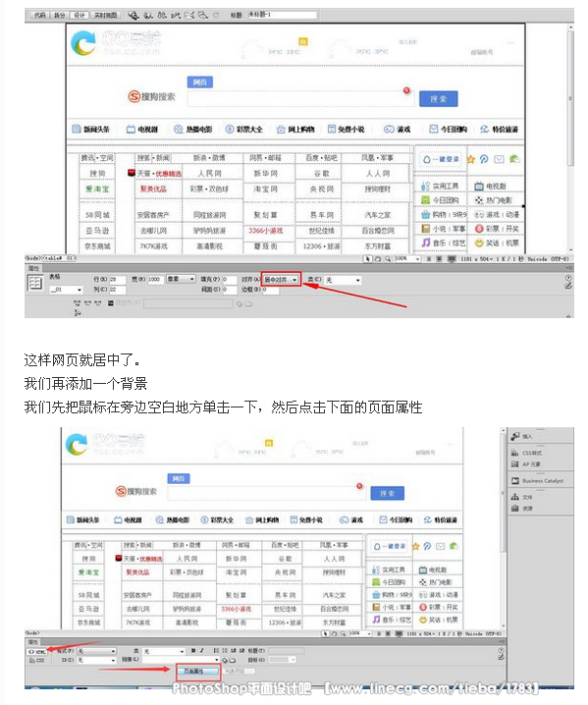The width and height of the screenshot is (588, 705).
Task: Click 今日团购 in top screenshot nav bar
Action: pos(449,130)
